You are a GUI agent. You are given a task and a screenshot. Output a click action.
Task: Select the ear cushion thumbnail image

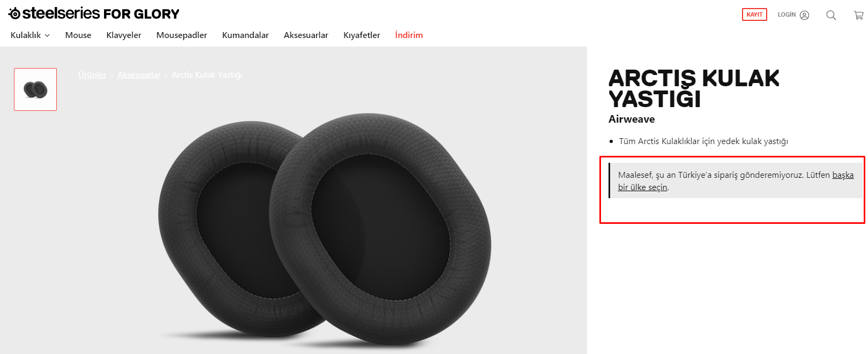pyautogui.click(x=35, y=89)
